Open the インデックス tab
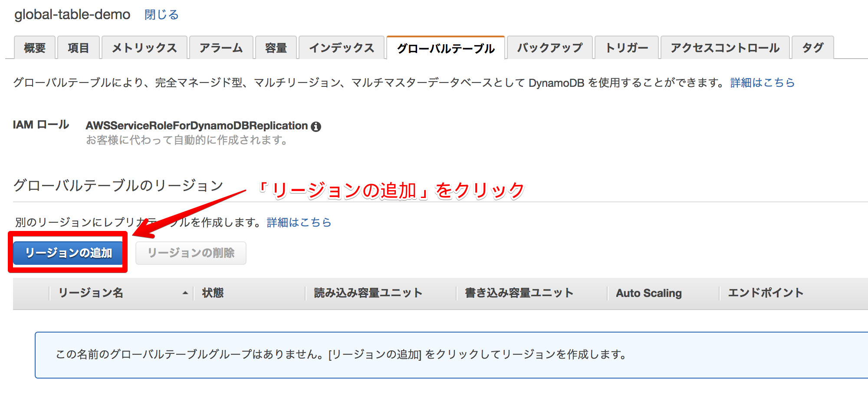Screen dimensions: 868x402 [x=342, y=48]
